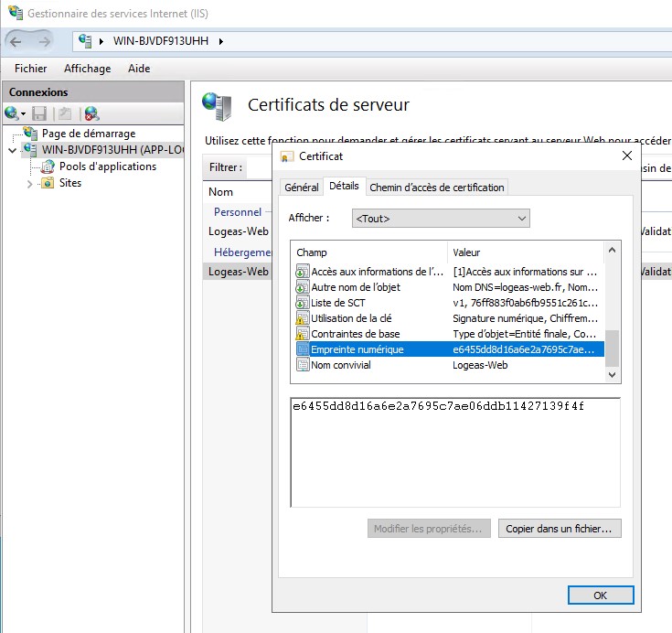Click the field list vertical scrollbar thumb
Image resolution: width=672 pixels, height=633 pixels.
(613, 348)
